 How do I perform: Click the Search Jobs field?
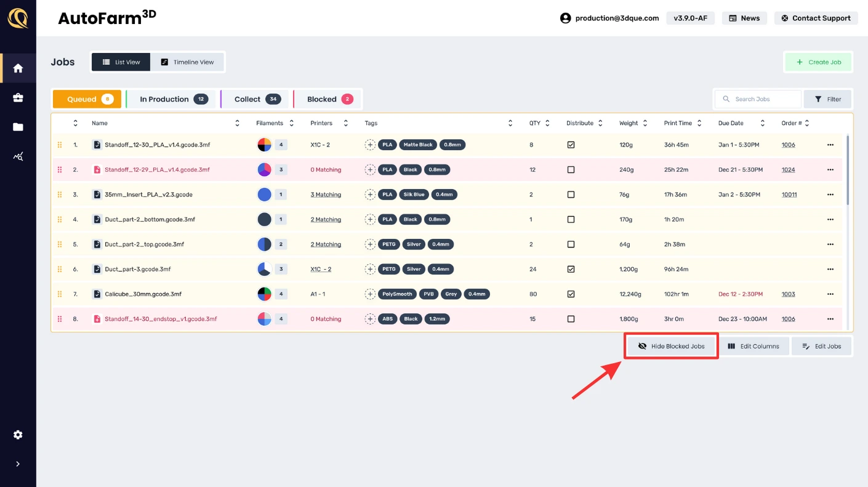(x=758, y=99)
